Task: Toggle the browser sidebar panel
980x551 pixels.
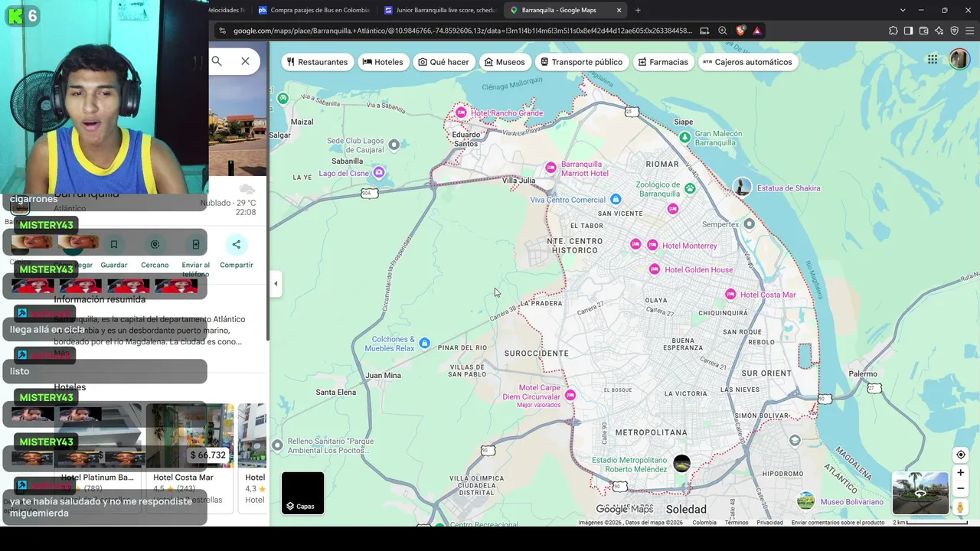Action: click(908, 31)
